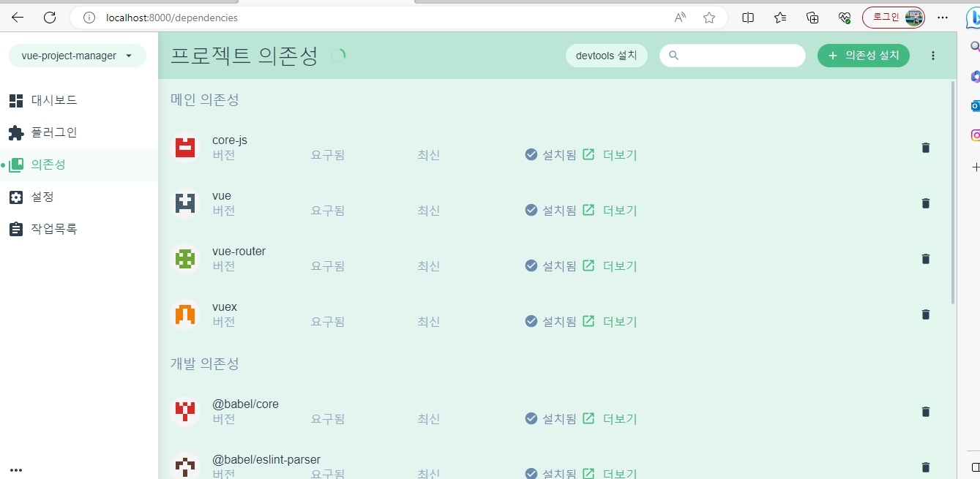Click the @babel/eslint-parser package avatar

(x=185, y=466)
